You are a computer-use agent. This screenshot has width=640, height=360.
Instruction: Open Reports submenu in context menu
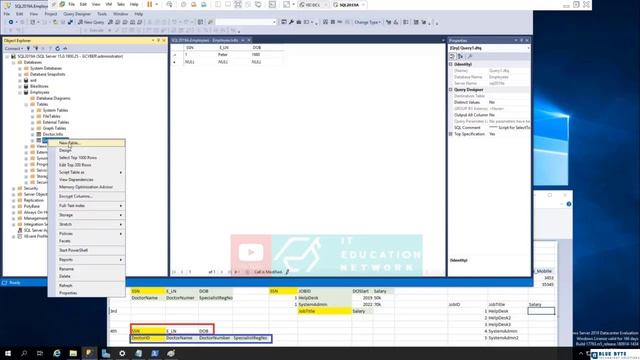[x=87, y=260]
